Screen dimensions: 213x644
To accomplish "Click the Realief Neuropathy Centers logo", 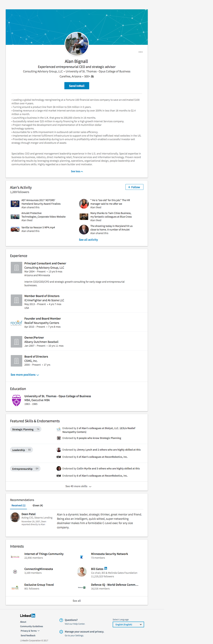I will tap(16, 323).
